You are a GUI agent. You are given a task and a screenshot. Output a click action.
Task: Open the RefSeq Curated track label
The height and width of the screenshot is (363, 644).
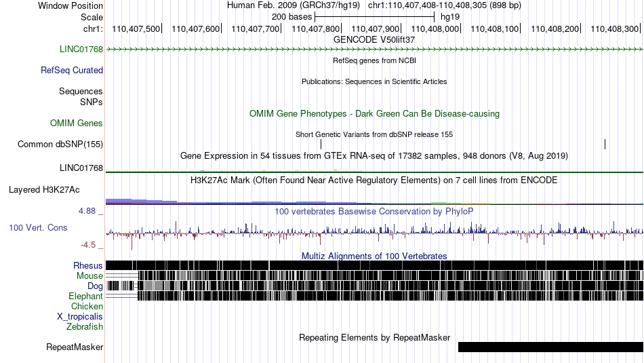pyautogui.click(x=72, y=71)
